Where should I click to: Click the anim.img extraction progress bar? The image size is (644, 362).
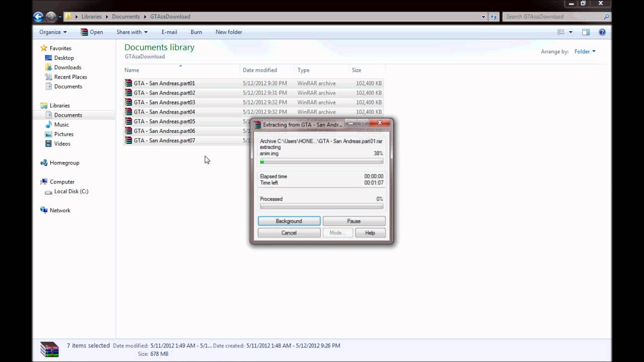[321, 161]
